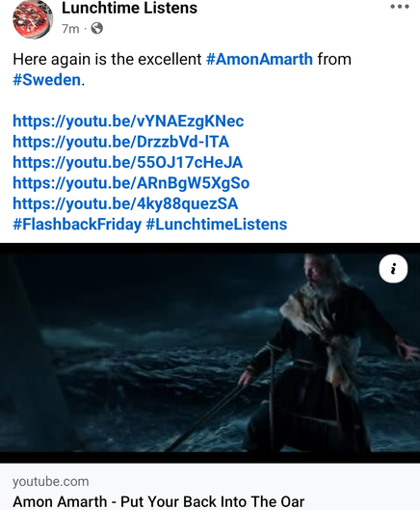Click the Lunchtime Listens profile picture
Viewport: 420px width, 510px height.
(x=33, y=19)
